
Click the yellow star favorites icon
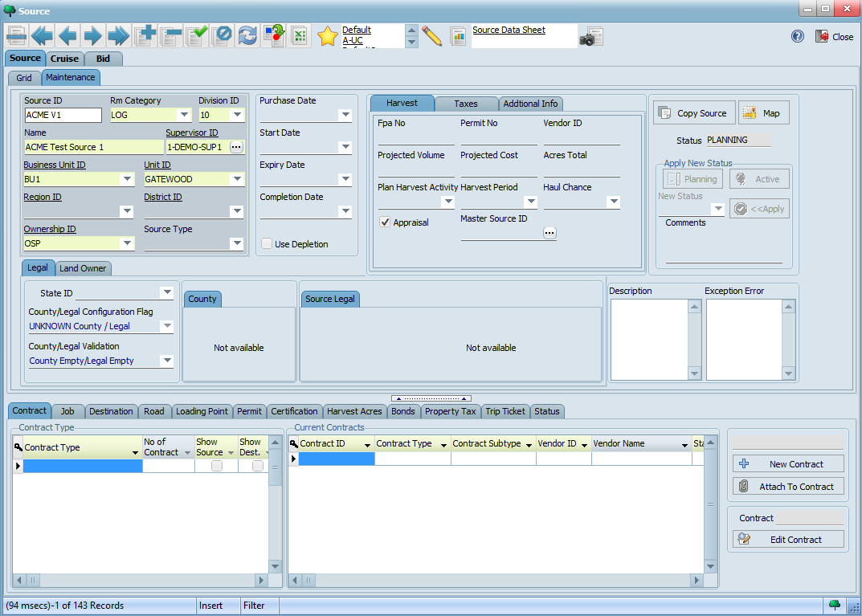[x=328, y=36]
